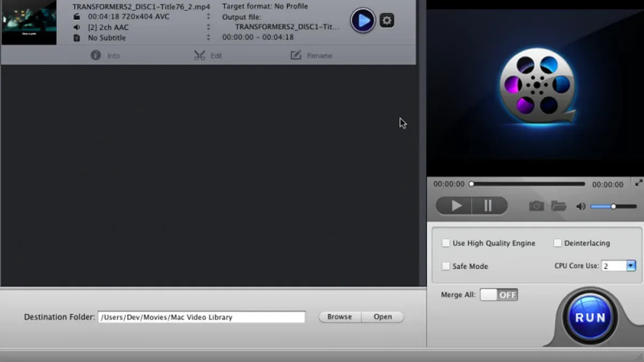Image resolution: width=644 pixels, height=362 pixels.
Task: Select the Transformers video thumbnail
Action: click(x=29, y=23)
